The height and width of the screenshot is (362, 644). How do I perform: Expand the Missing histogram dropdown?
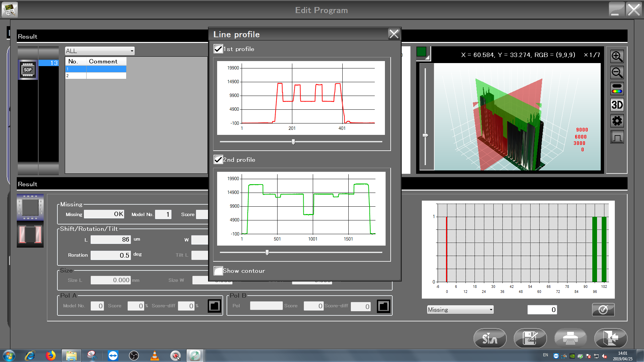point(460,310)
